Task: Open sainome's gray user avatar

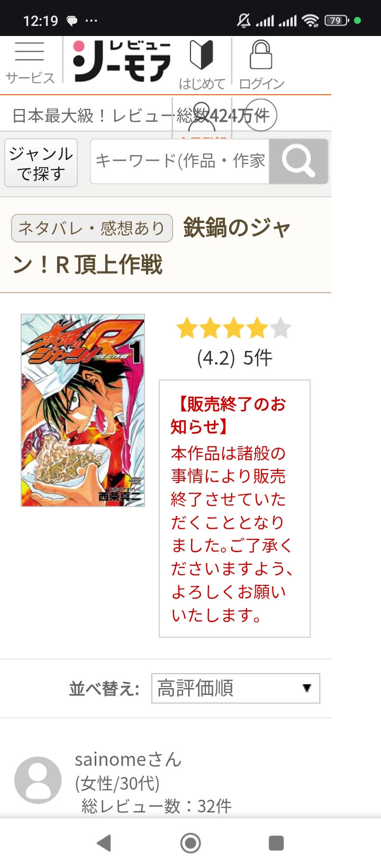Action: pos(38,780)
